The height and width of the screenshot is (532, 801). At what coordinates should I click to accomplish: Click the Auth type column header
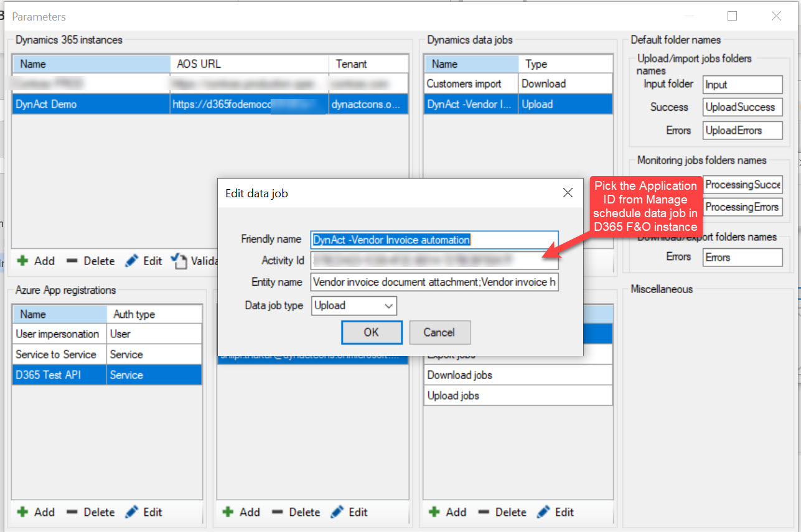tap(154, 314)
